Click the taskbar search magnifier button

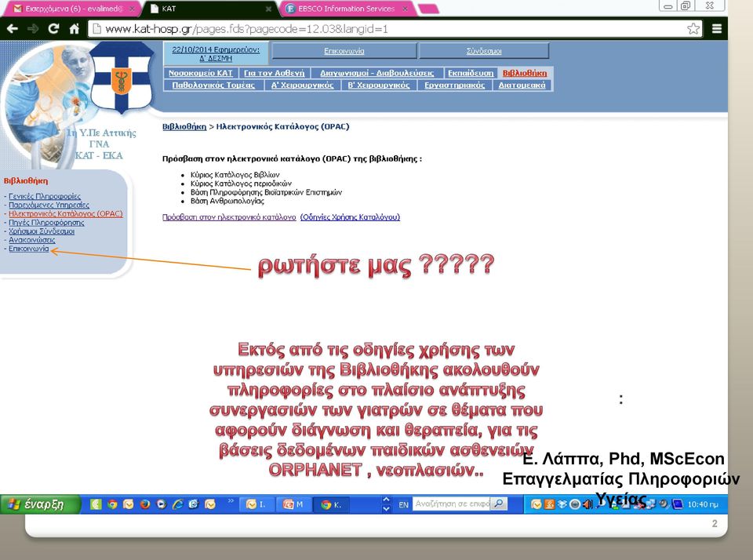[x=500, y=504]
